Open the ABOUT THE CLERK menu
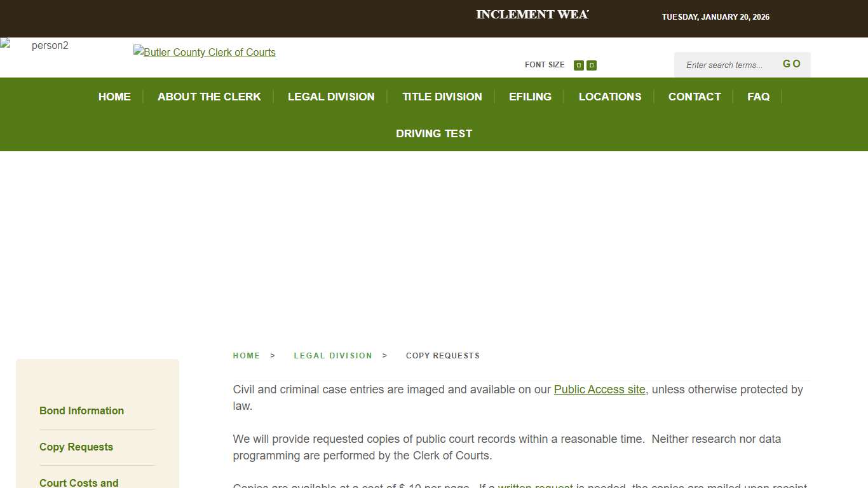This screenshot has width=868, height=488. point(209,97)
